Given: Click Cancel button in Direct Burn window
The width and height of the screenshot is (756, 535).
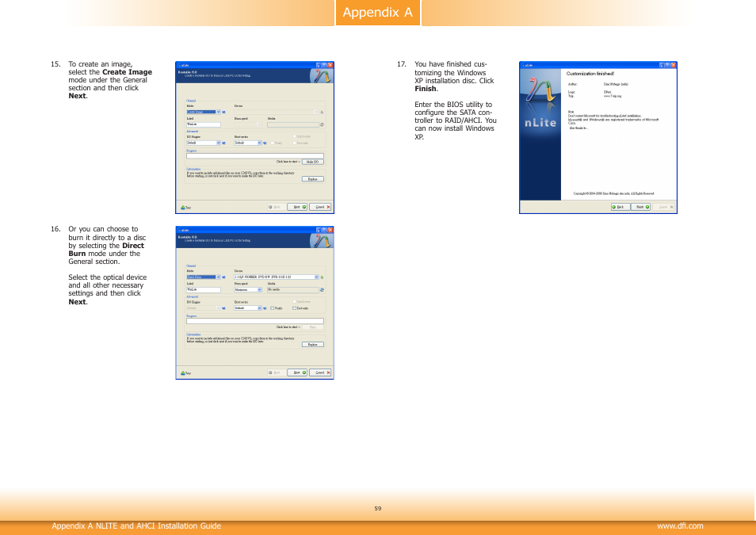Looking at the screenshot, I should coord(321,373).
